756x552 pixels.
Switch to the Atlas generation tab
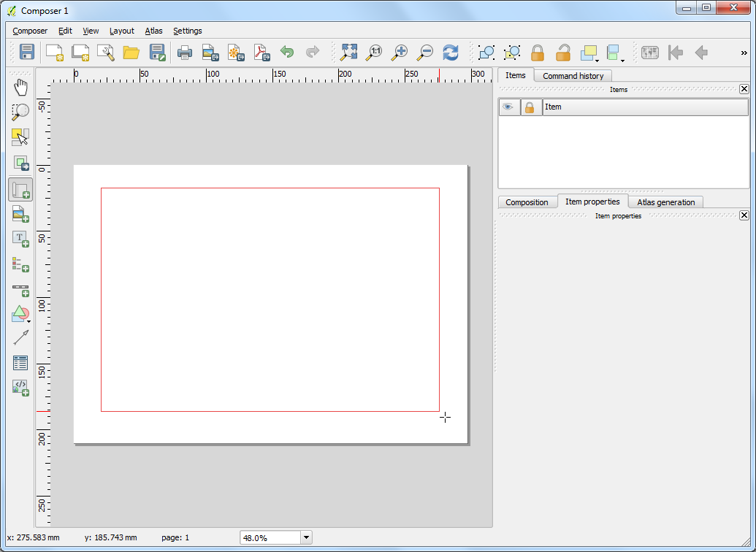coord(665,202)
